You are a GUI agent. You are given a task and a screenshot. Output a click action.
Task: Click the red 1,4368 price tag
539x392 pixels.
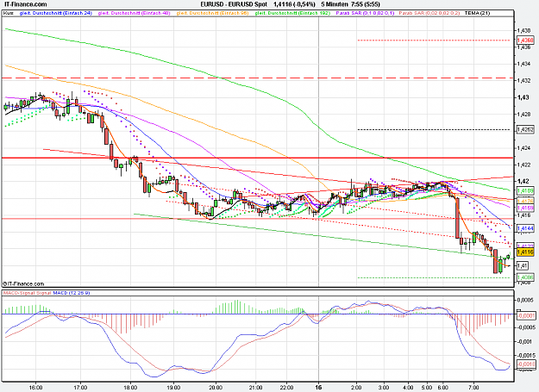click(x=525, y=40)
